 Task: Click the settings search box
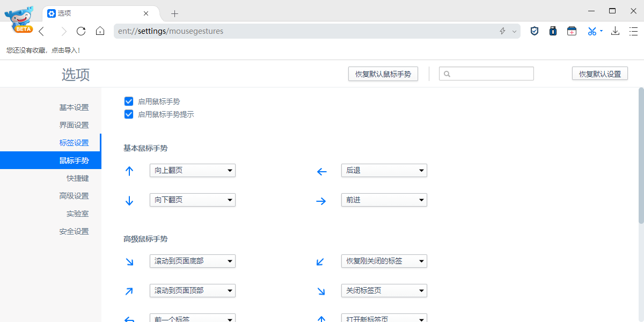click(x=486, y=74)
